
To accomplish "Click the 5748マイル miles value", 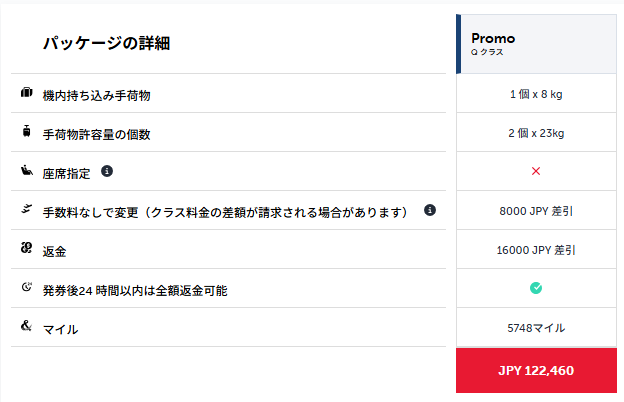I will point(536,328).
